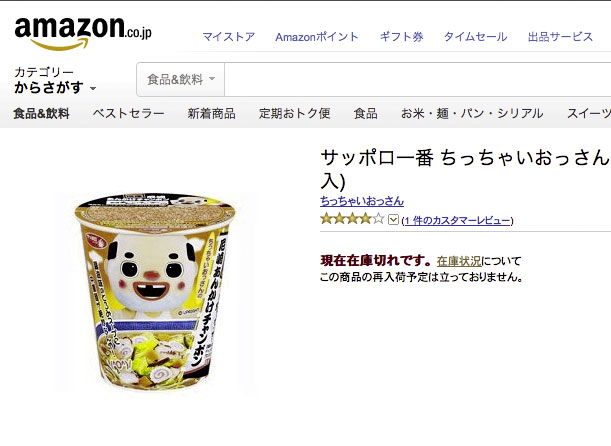The height and width of the screenshot is (446, 611).
Task: Select the ベストセラー tab
Action: click(129, 113)
